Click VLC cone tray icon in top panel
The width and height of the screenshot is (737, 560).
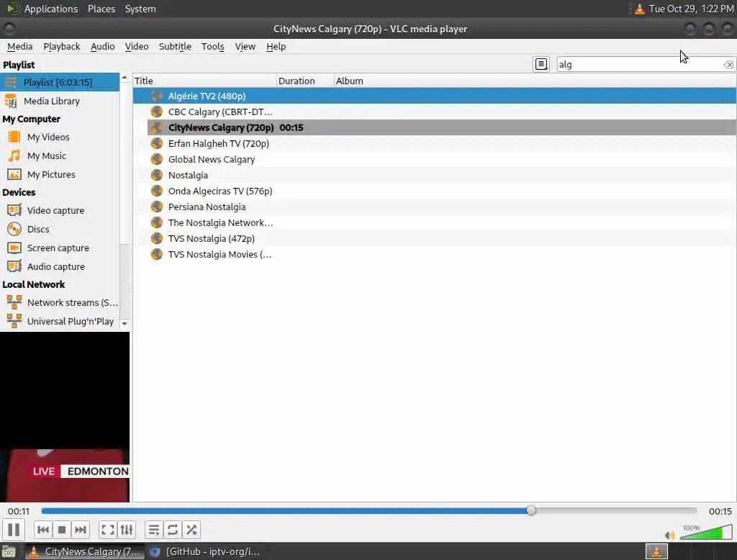point(639,9)
